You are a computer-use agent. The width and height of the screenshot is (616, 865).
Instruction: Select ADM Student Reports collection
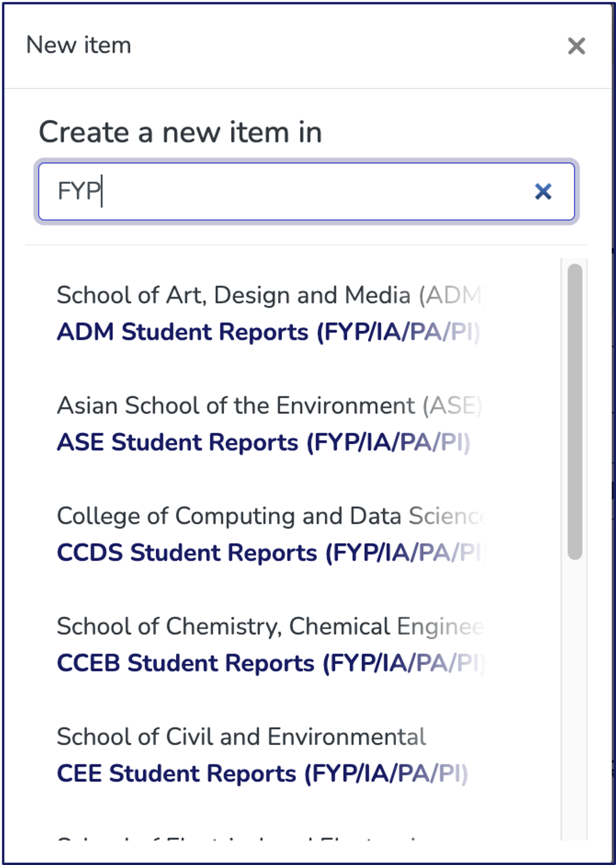(x=268, y=332)
